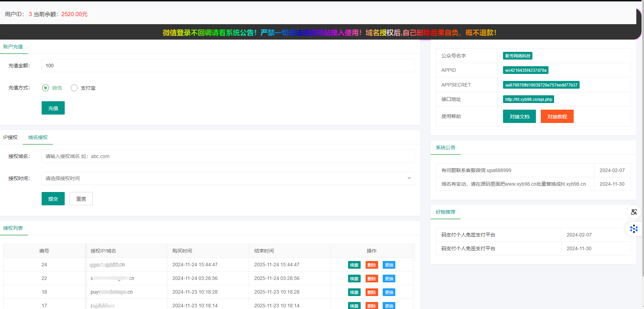Viewport: 644px width, 309px height.
Task: Click 删除 for authorization number 22
Action: 371,279
